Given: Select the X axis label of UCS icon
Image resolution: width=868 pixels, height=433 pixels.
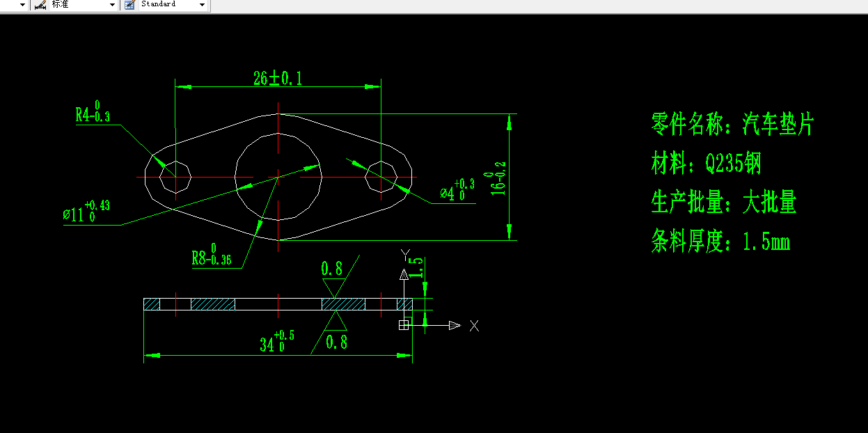Looking at the screenshot, I should click(x=474, y=326).
